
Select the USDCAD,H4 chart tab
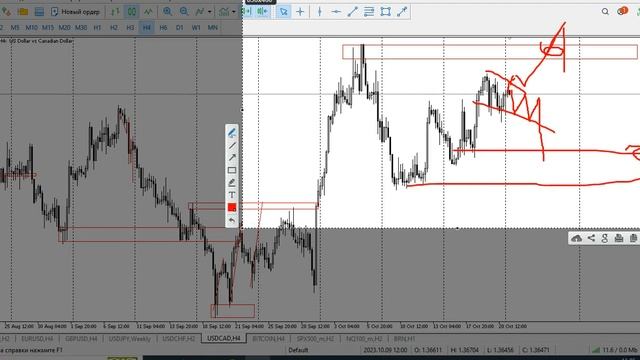tap(224, 338)
